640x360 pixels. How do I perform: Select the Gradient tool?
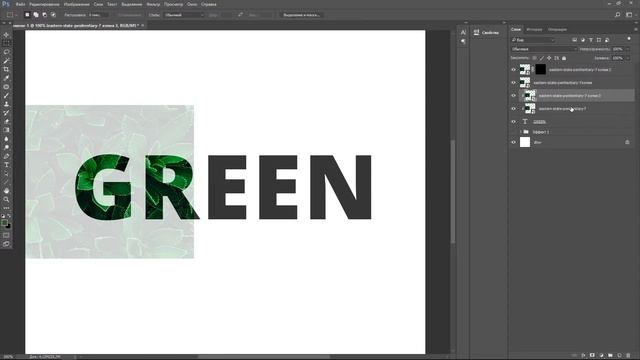6,130
